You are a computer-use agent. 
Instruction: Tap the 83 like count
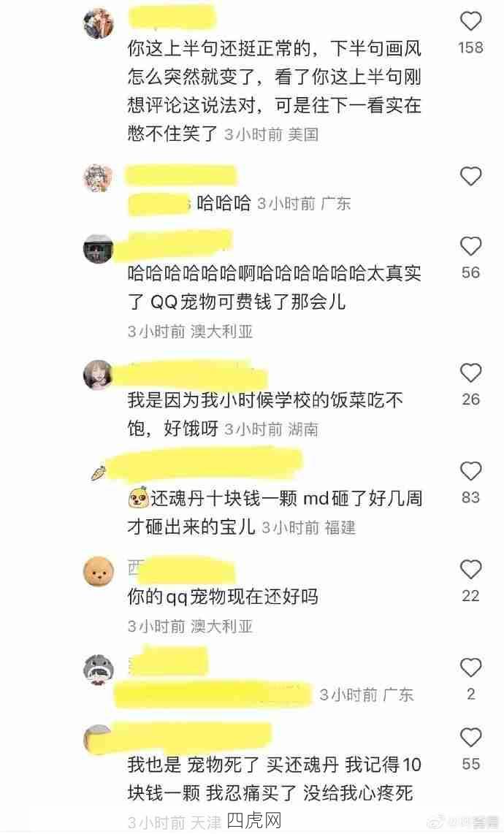470,498
